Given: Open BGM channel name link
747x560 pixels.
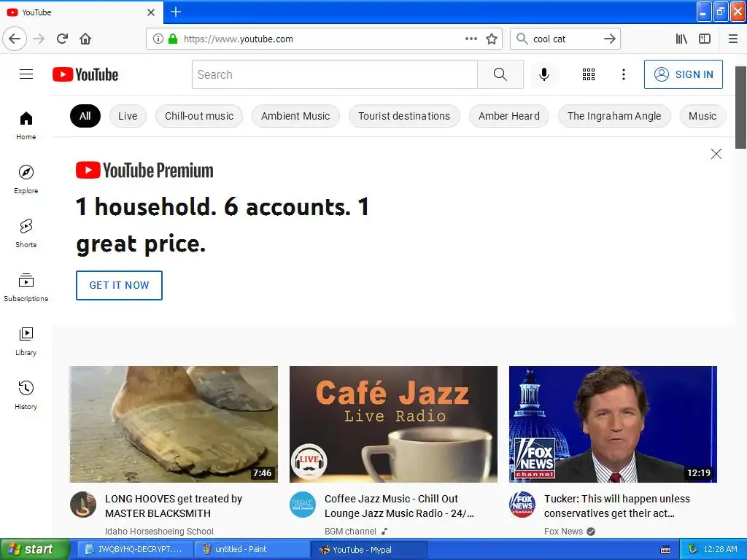Looking at the screenshot, I should click(350, 531).
